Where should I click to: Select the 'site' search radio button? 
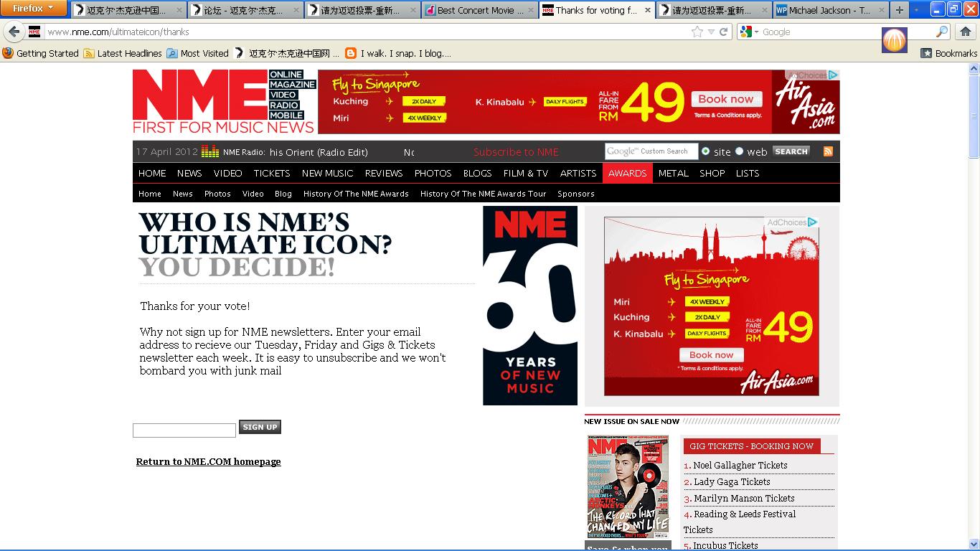click(706, 151)
